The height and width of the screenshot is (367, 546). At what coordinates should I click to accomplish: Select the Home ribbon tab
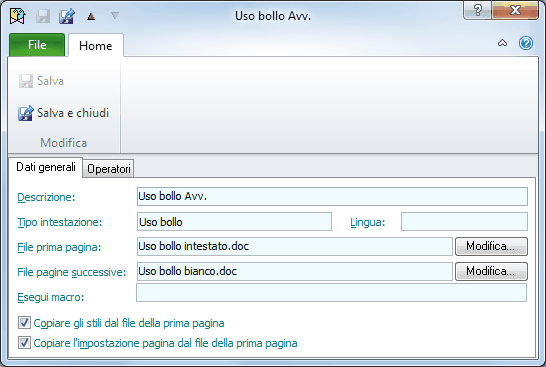pyautogui.click(x=96, y=46)
